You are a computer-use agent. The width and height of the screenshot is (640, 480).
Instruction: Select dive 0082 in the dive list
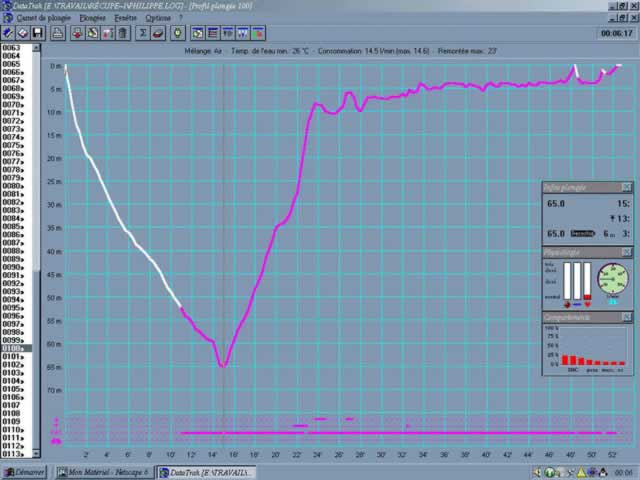[16, 202]
